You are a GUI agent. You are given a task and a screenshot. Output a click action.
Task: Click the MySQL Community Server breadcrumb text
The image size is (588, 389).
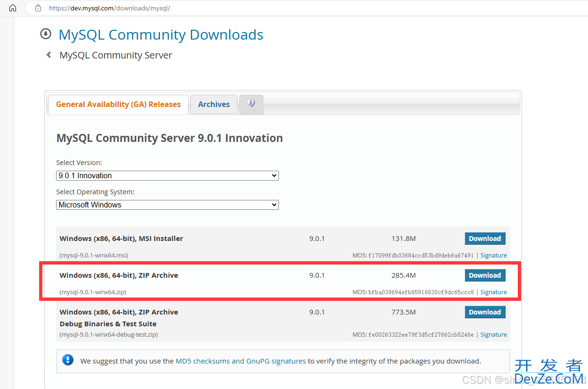click(115, 55)
